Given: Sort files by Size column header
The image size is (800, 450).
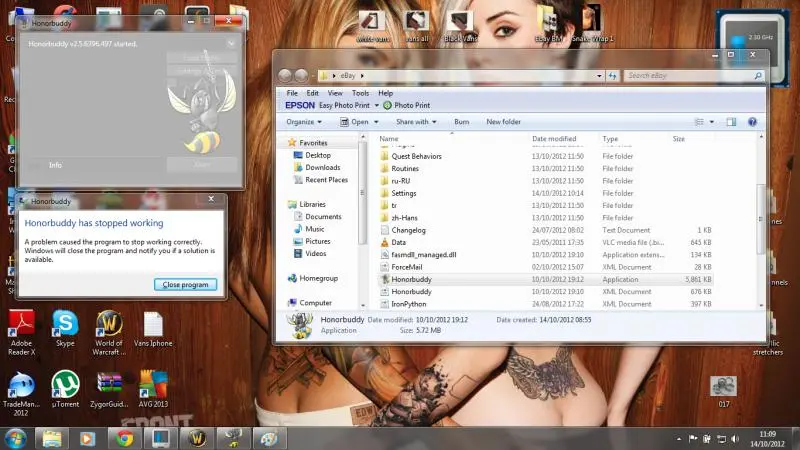Looking at the screenshot, I should (x=679, y=138).
